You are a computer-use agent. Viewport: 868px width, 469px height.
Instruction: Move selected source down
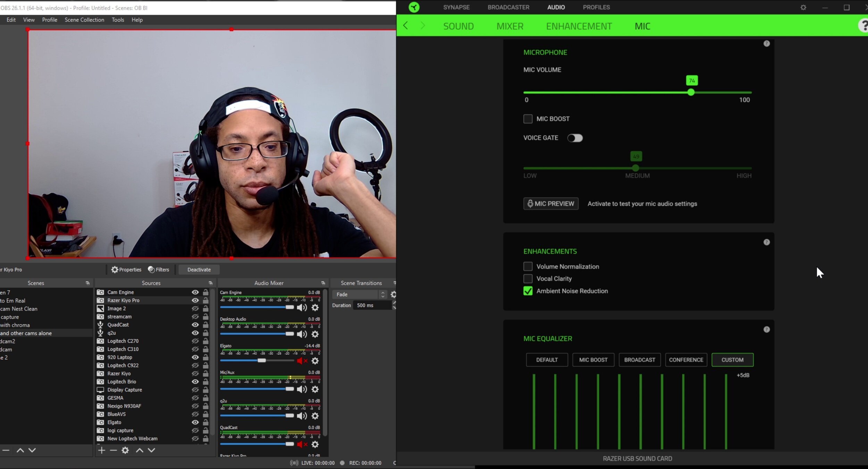click(x=151, y=451)
